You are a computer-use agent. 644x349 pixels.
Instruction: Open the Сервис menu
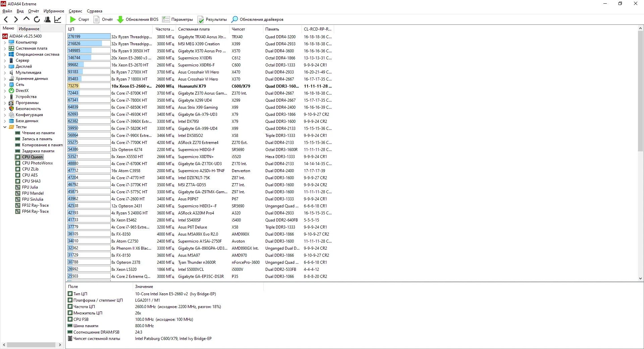coord(75,11)
